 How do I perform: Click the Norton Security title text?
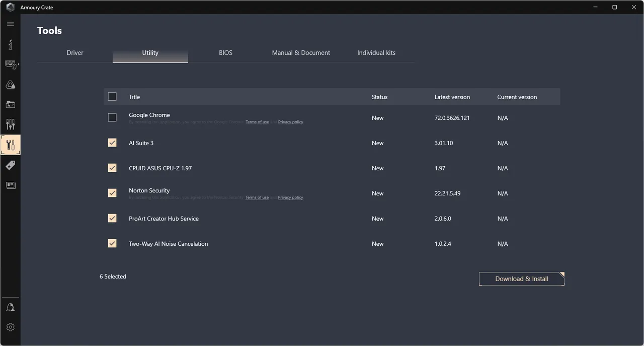pyautogui.click(x=149, y=190)
